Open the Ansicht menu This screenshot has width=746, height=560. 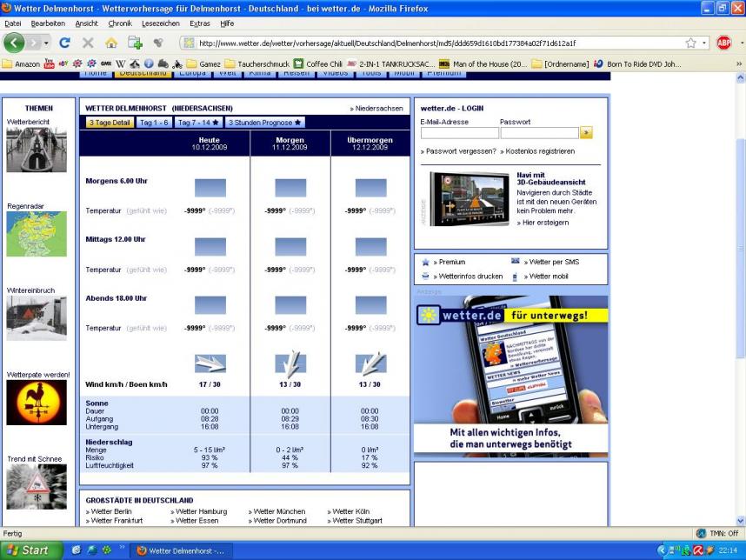point(86,23)
